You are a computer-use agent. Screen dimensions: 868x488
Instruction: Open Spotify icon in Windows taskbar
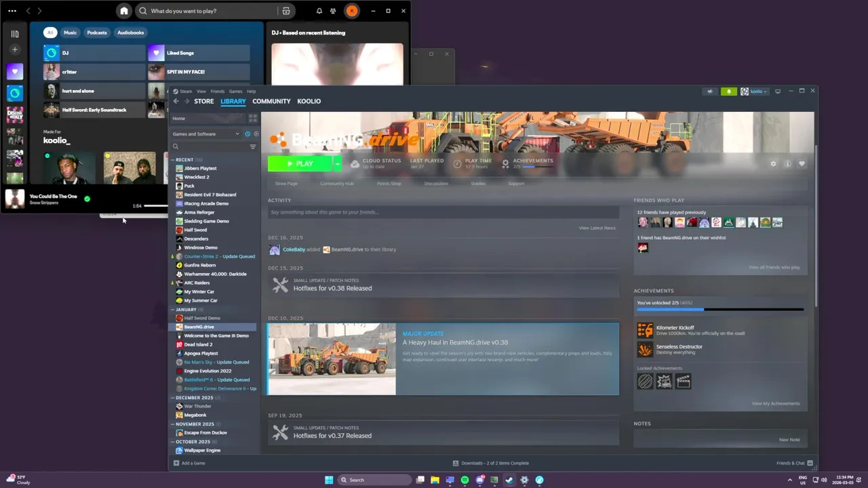point(465,480)
